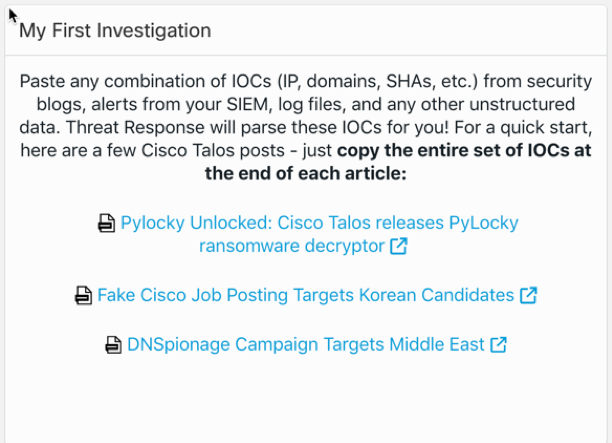Click the "Cisco Talos releases PyLocky" link words

[x=400, y=223]
